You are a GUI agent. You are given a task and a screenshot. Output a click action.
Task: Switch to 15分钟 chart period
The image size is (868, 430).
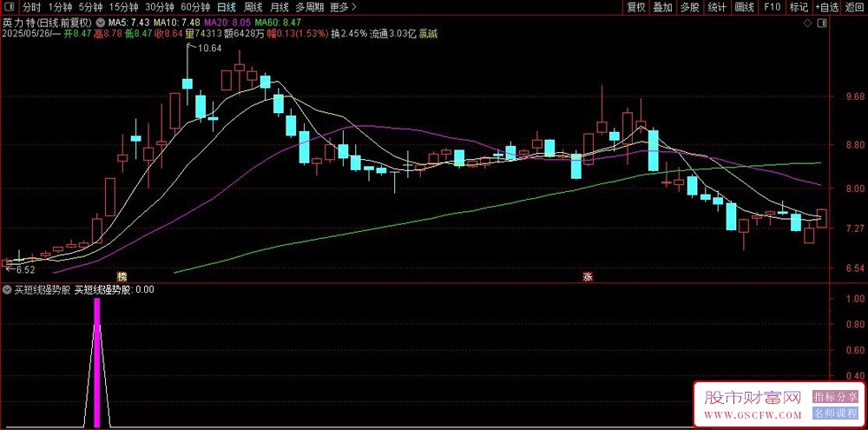pyautogui.click(x=123, y=7)
